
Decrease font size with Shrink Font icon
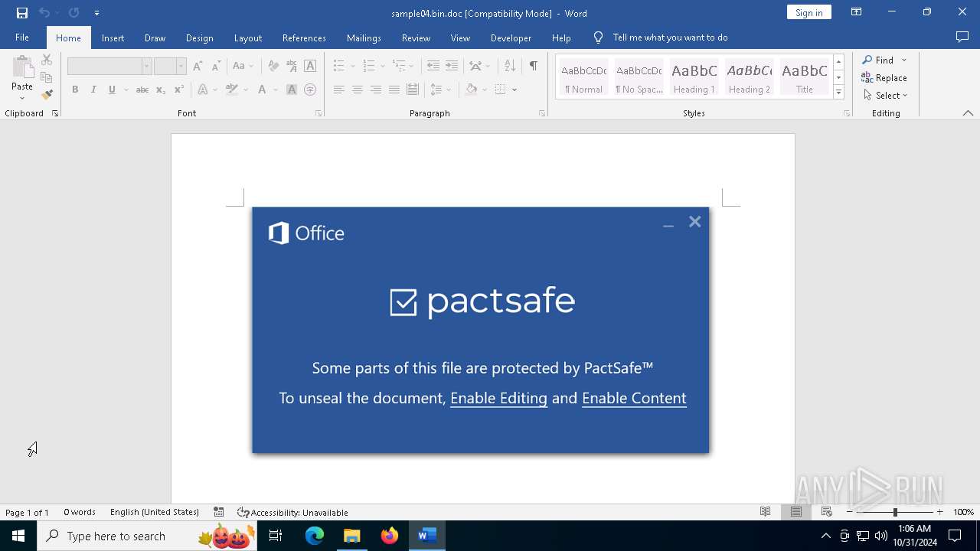(216, 67)
